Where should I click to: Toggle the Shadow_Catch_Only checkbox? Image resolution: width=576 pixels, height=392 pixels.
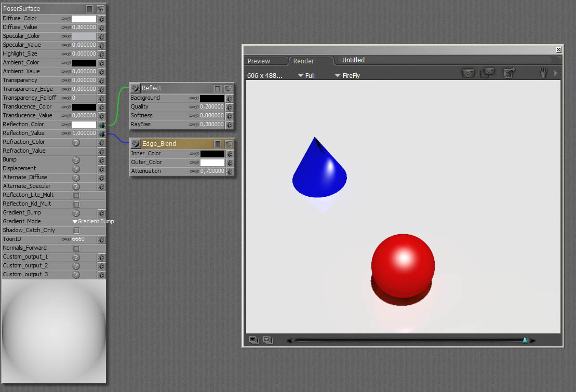point(76,231)
